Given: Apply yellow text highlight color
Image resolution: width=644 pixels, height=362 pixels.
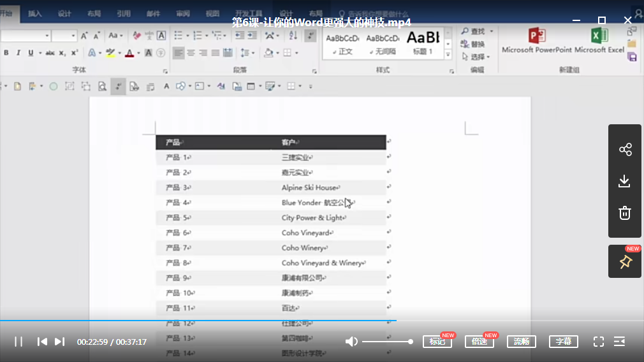Looking at the screenshot, I should (x=110, y=52).
